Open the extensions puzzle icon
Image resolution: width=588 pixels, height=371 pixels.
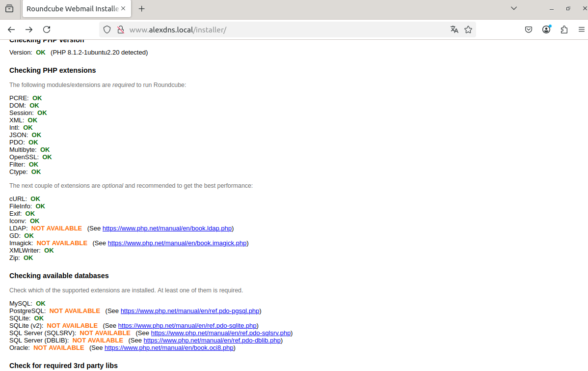564,29
